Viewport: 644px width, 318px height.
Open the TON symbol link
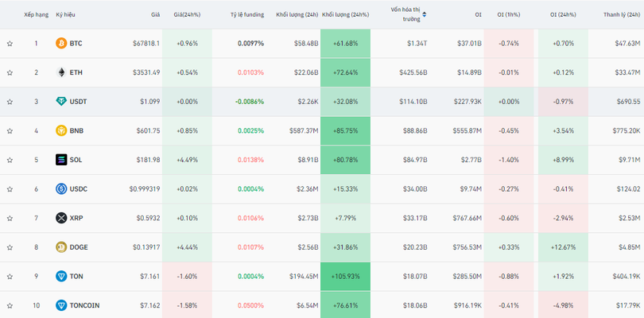pyautogui.click(x=76, y=276)
